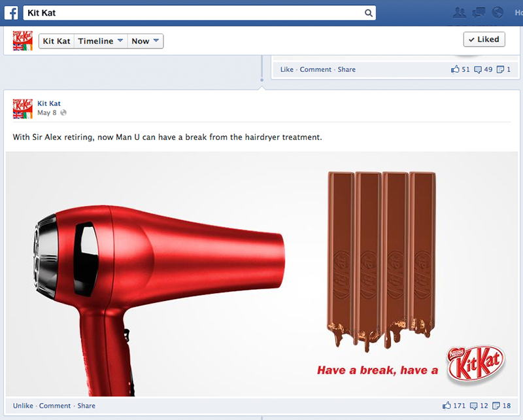Open the Kit Kat author name link
The width and height of the screenshot is (523, 420).
pos(49,103)
